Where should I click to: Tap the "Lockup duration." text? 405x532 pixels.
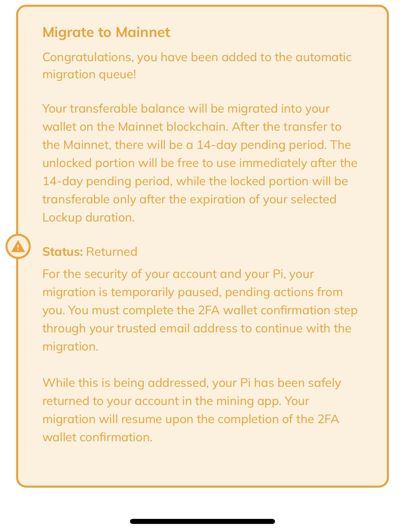[x=89, y=218]
